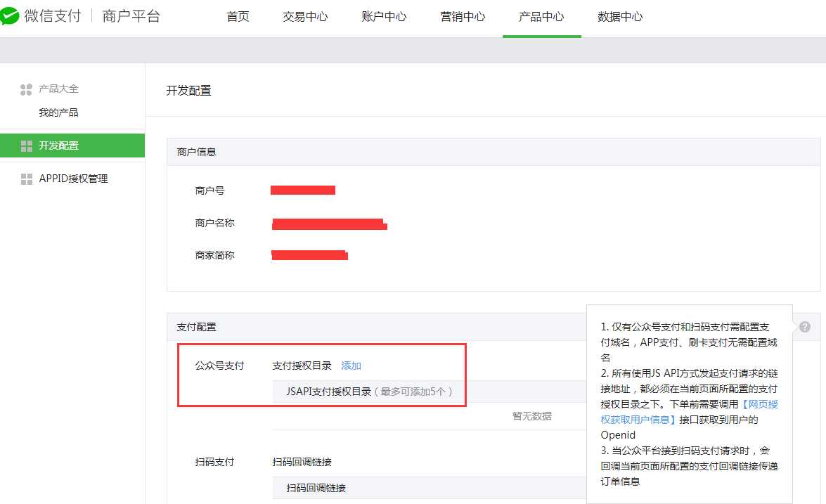Click the masked 商户号 value
826x504 pixels.
click(302, 189)
